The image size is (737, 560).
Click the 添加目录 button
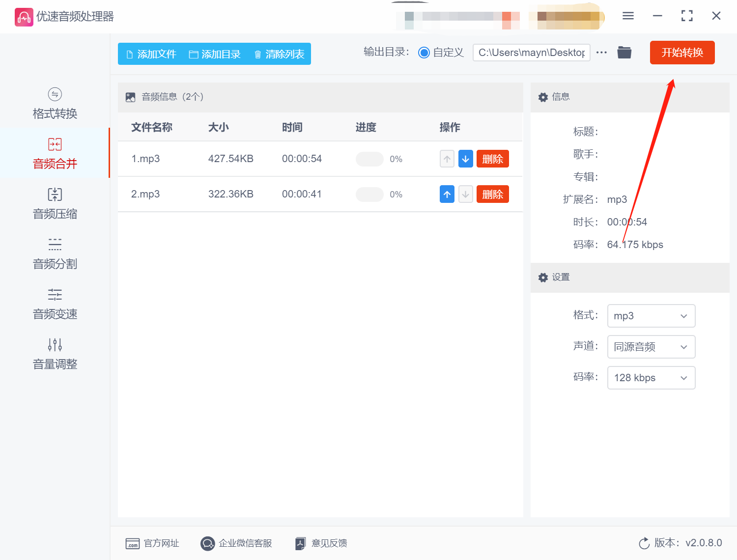[x=215, y=54]
